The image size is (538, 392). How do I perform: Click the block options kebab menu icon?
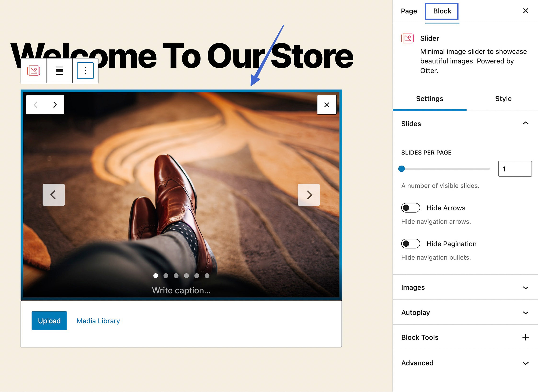tap(85, 70)
